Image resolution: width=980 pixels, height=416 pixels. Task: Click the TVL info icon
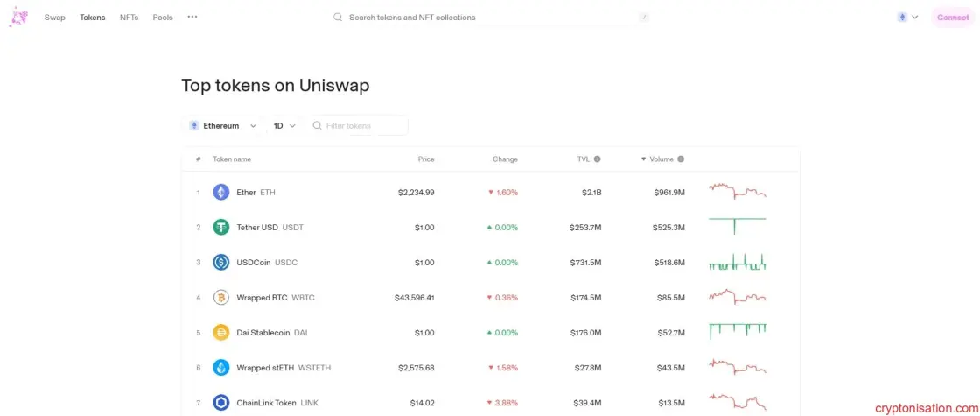coord(598,159)
